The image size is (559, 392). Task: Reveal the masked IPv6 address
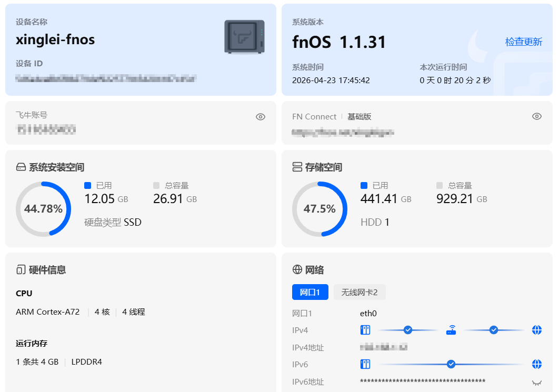tap(536, 383)
